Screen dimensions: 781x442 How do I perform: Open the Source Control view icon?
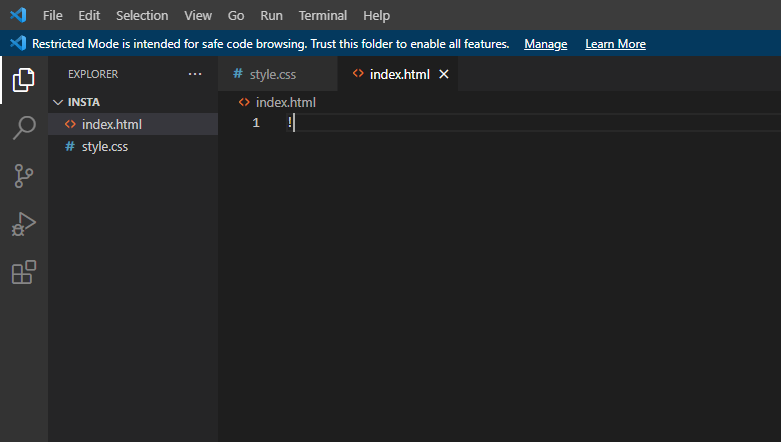pyautogui.click(x=24, y=176)
